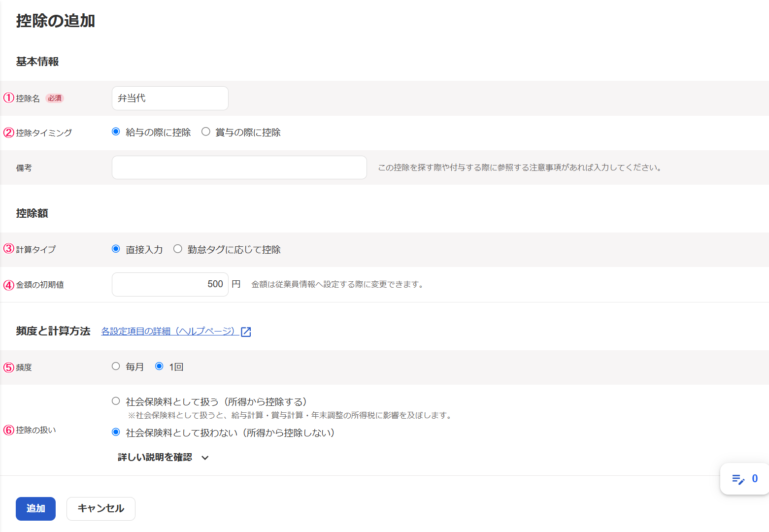Click the 計算タイプ row label

[36, 249]
